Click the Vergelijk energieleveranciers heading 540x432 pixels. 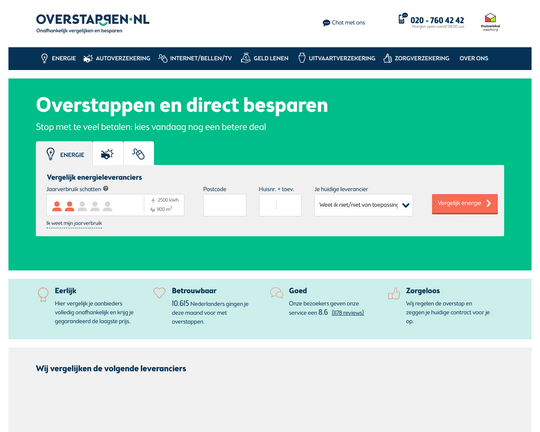tap(94, 177)
